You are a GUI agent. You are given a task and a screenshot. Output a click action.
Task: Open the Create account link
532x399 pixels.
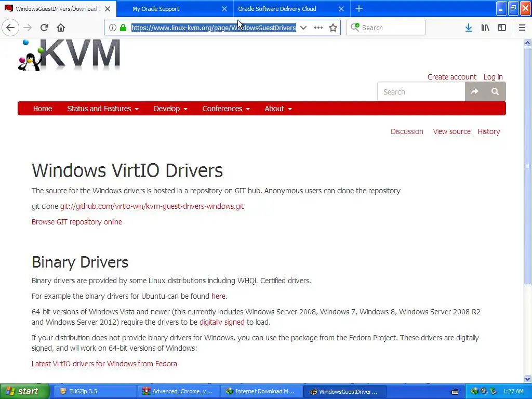click(x=451, y=77)
